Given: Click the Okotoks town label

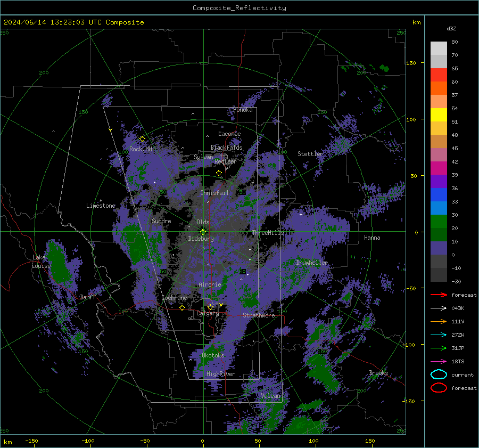Looking at the screenshot, I should click(x=213, y=355).
